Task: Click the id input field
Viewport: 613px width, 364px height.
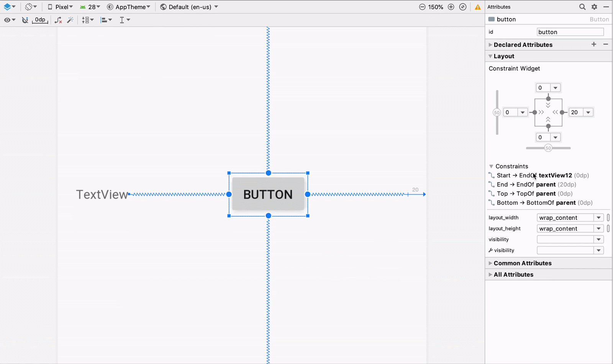Action: pos(570,32)
